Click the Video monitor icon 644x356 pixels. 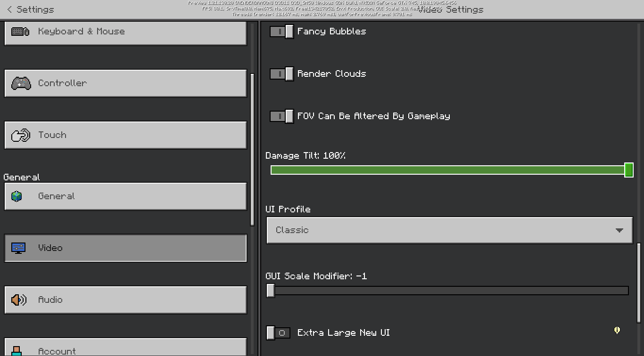pyautogui.click(x=19, y=248)
